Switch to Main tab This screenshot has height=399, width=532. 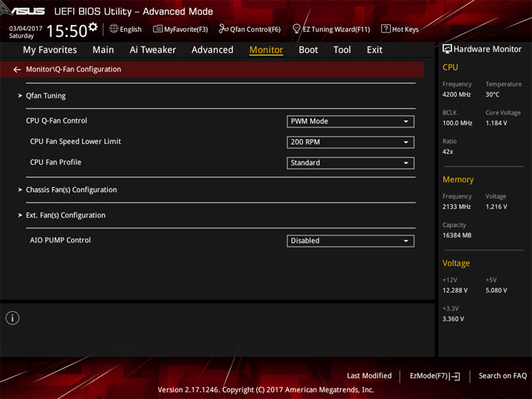click(103, 50)
